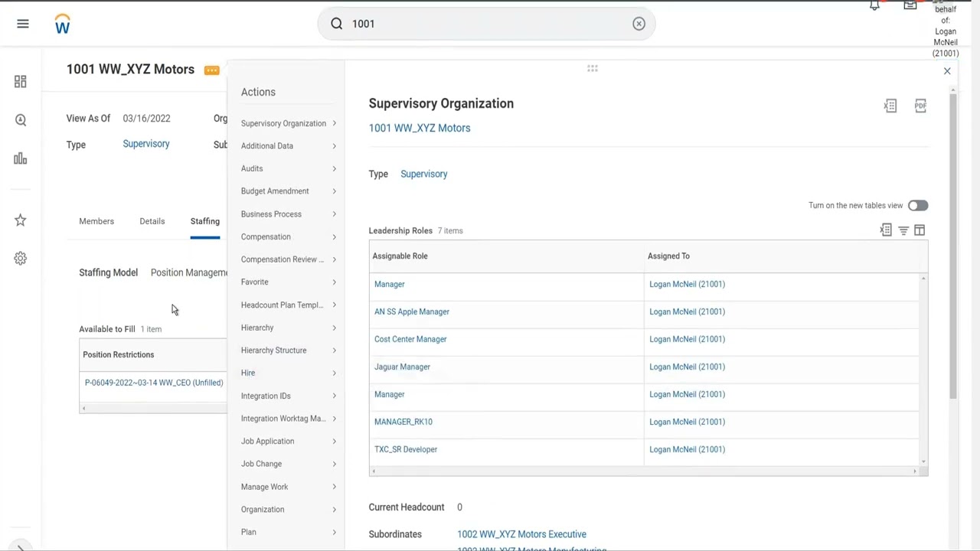980x551 pixels.
Task: Open MANAGER_RK10 role link
Action: tap(403, 422)
